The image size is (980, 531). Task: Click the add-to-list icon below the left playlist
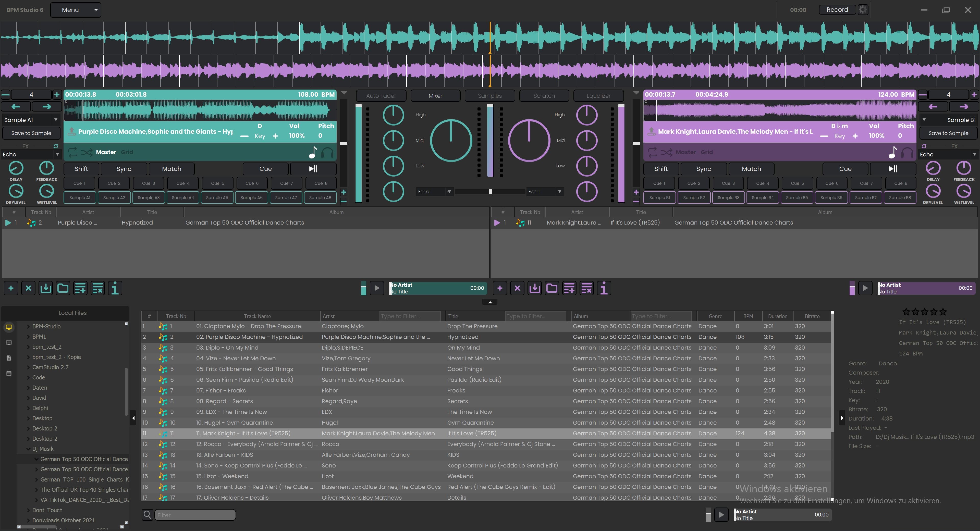80,288
